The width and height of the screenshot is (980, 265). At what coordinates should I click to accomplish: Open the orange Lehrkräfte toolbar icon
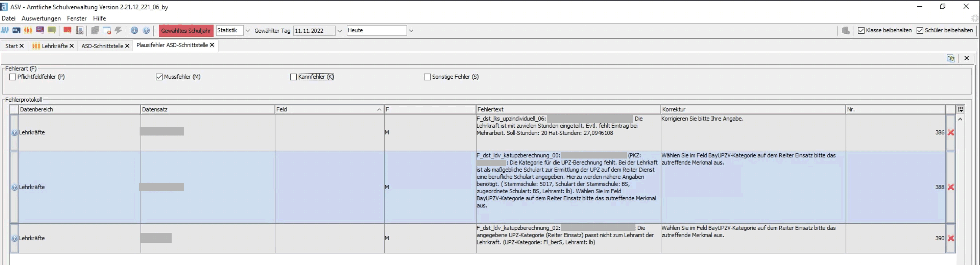pyautogui.click(x=28, y=30)
